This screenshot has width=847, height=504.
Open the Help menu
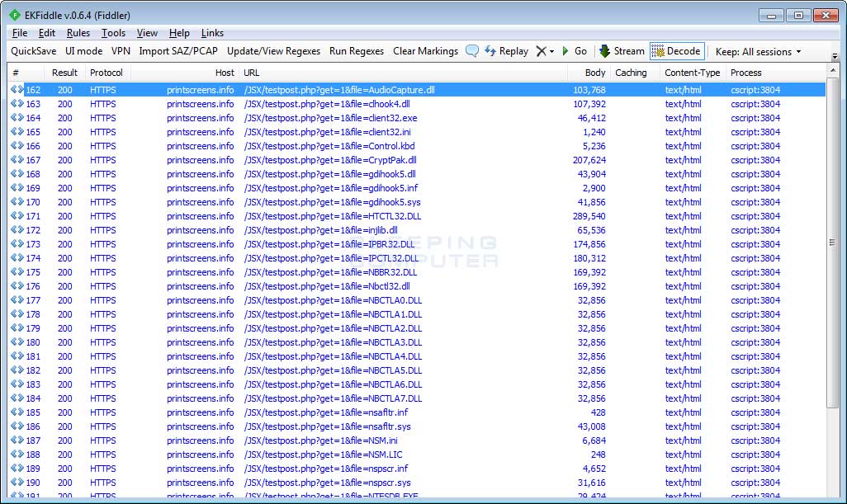tap(179, 33)
